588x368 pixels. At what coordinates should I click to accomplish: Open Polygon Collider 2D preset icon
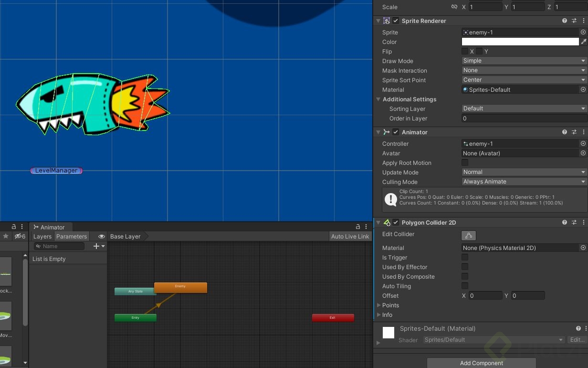coord(574,223)
